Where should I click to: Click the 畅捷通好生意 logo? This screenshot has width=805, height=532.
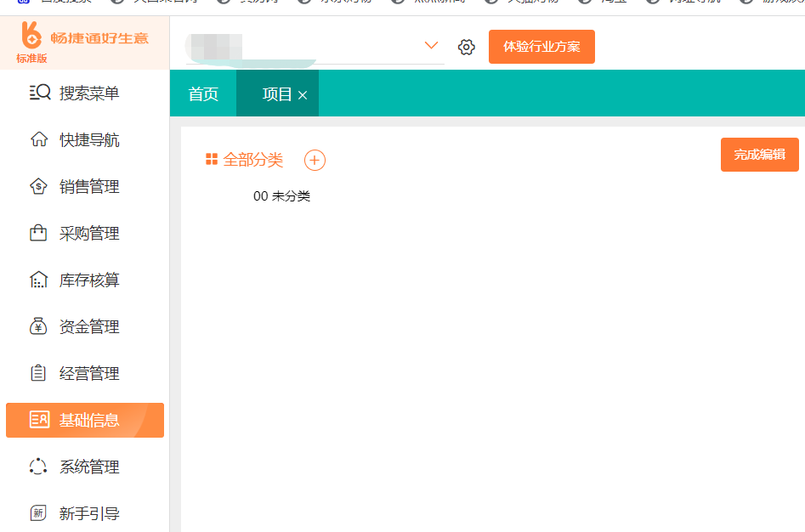pos(85,37)
